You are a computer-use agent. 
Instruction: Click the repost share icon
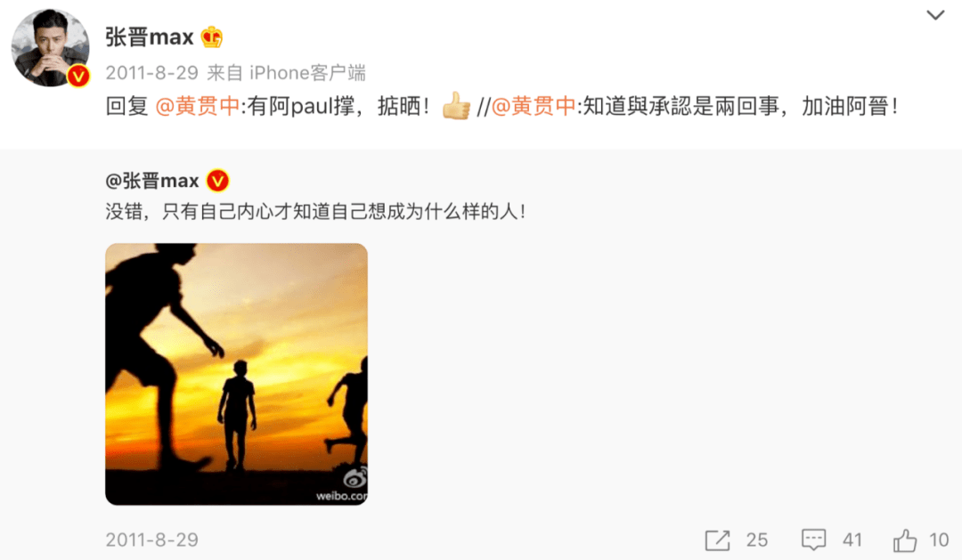click(x=717, y=540)
